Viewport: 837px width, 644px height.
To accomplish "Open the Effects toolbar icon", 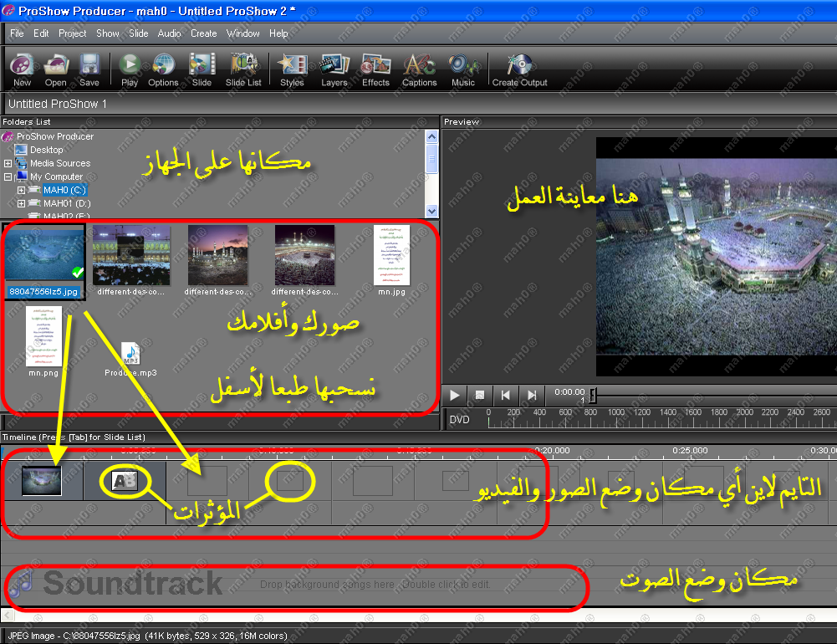I will click(x=375, y=66).
